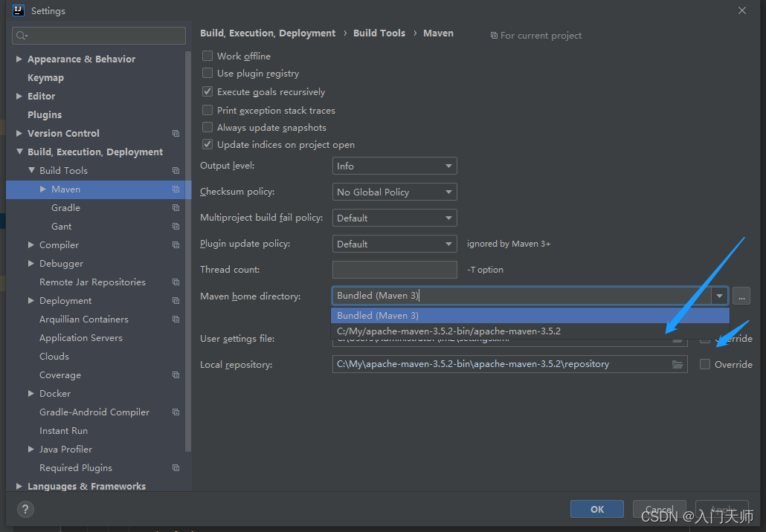The height and width of the screenshot is (532, 766).
Task: Enable the Work offline checkbox
Action: tap(207, 56)
